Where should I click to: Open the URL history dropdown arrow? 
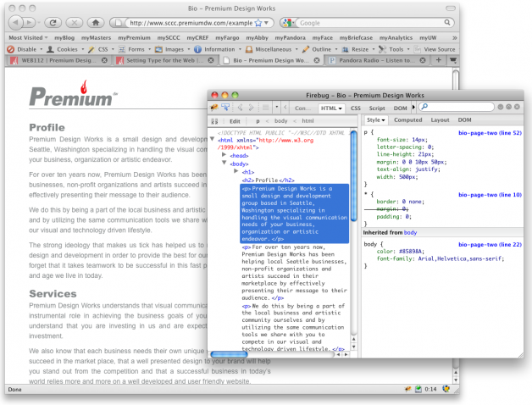coord(267,23)
